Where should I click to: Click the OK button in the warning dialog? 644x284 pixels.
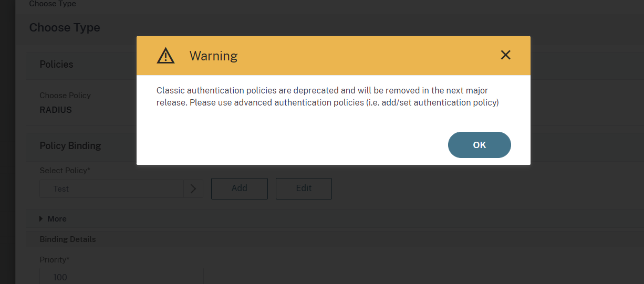479,145
